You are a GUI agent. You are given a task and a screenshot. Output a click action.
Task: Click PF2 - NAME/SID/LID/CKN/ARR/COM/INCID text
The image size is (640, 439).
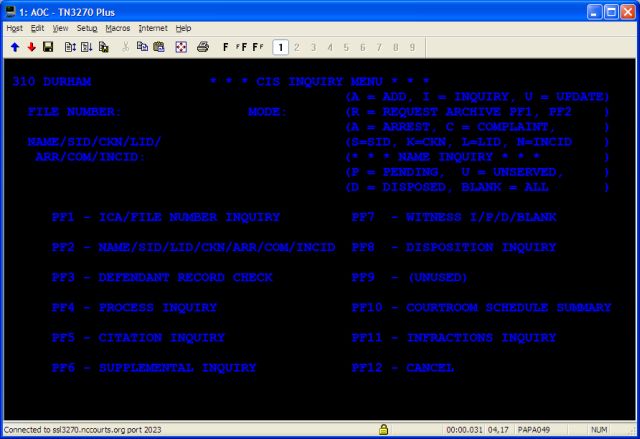point(193,247)
